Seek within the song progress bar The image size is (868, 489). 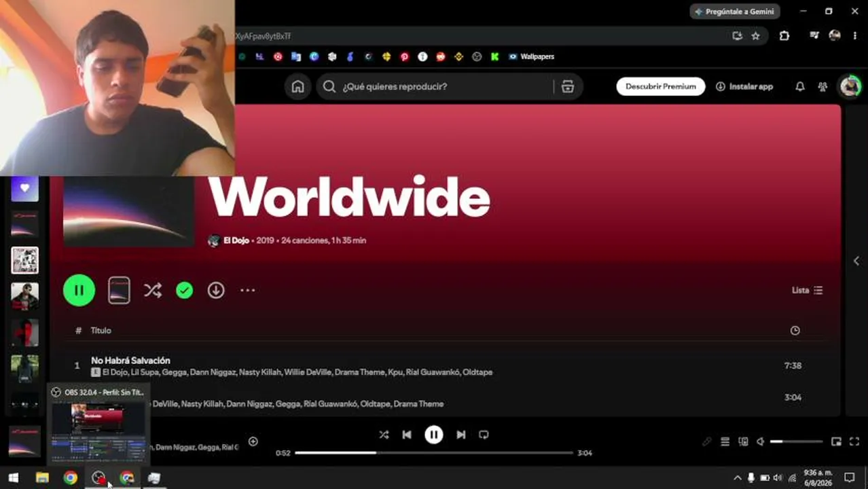coord(435,453)
